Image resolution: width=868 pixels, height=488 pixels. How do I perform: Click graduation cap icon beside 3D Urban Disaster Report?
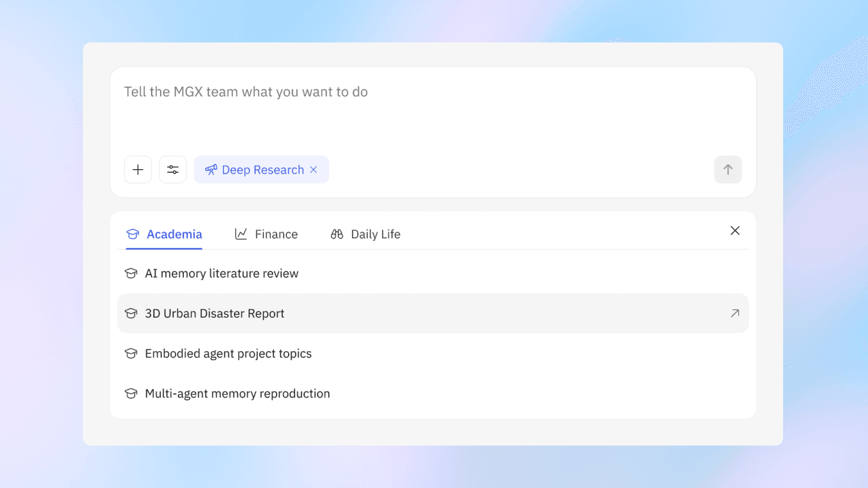point(131,313)
